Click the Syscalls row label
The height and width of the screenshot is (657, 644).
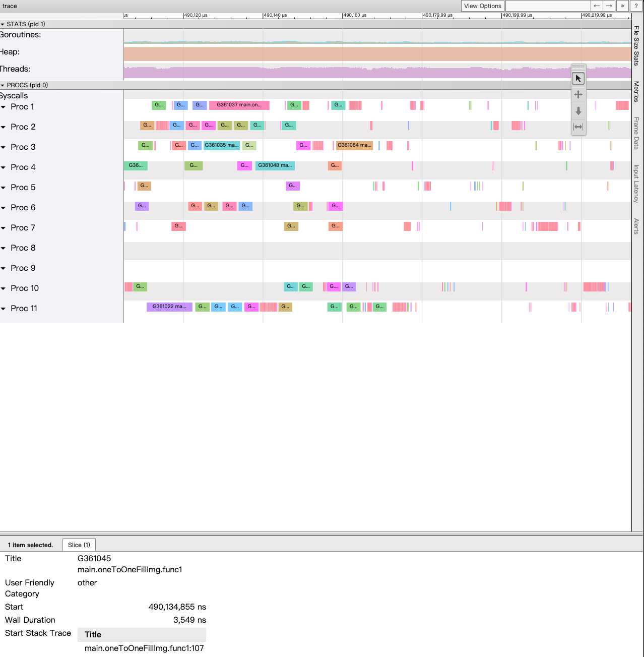[14, 96]
